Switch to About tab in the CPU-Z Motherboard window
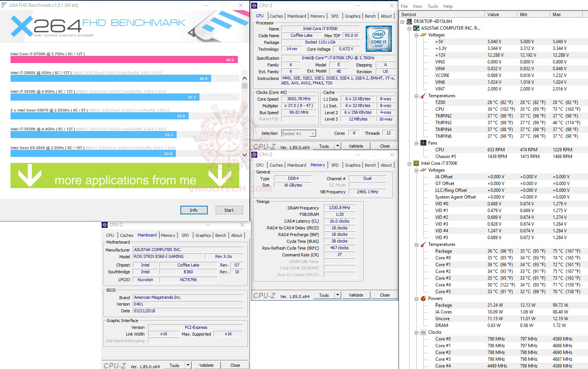Screen dimensions: 588x369 pyautogui.click(x=237, y=235)
